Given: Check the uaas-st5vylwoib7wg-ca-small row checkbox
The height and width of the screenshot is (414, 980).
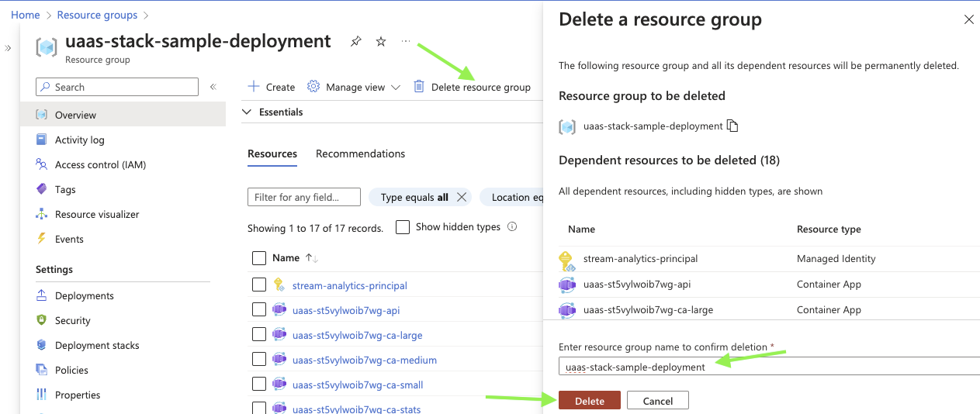Looking at the screenshot, I should (259, 385).
